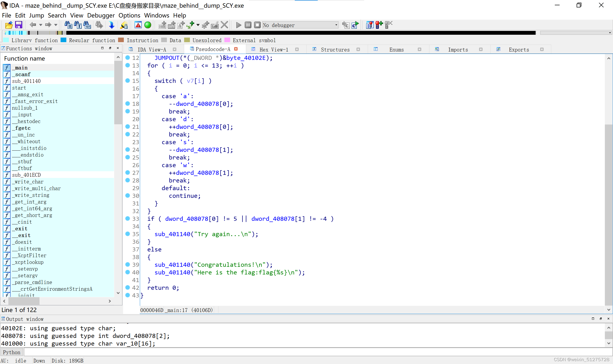Viewport: 613px width, 364px height.
Task: Click the red warning triangle icon
Action: (x=138, y=25)
